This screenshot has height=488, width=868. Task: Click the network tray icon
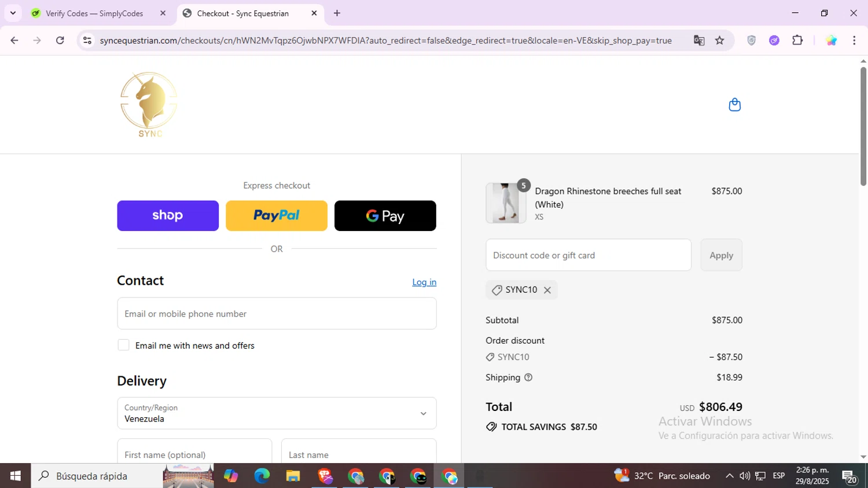760,476
